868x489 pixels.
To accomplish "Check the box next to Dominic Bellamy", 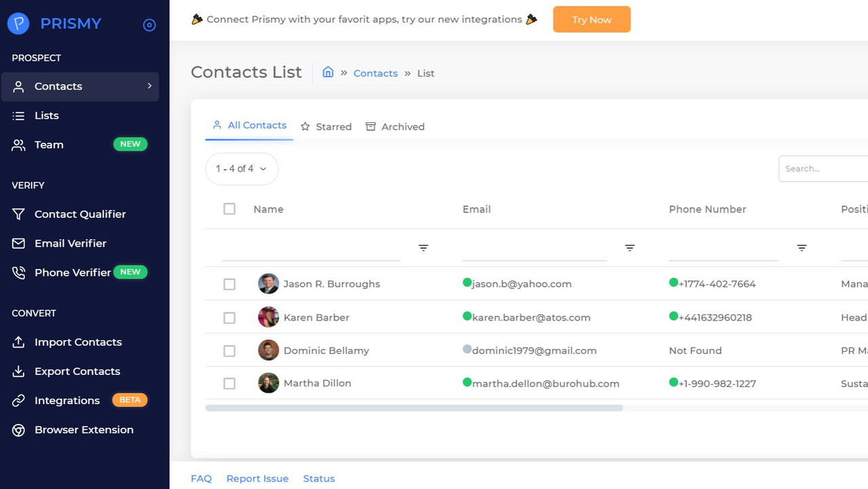I will (x=229, y=351).
